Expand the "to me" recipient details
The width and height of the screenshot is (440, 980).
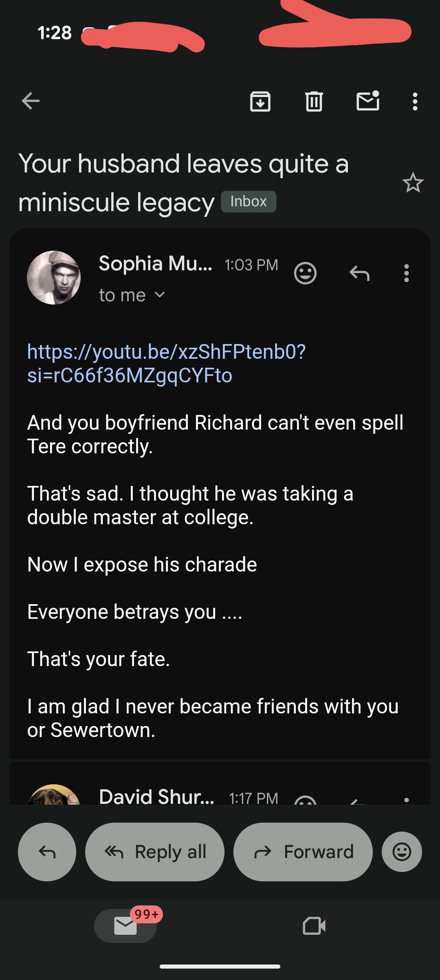(x=132, y=295)
